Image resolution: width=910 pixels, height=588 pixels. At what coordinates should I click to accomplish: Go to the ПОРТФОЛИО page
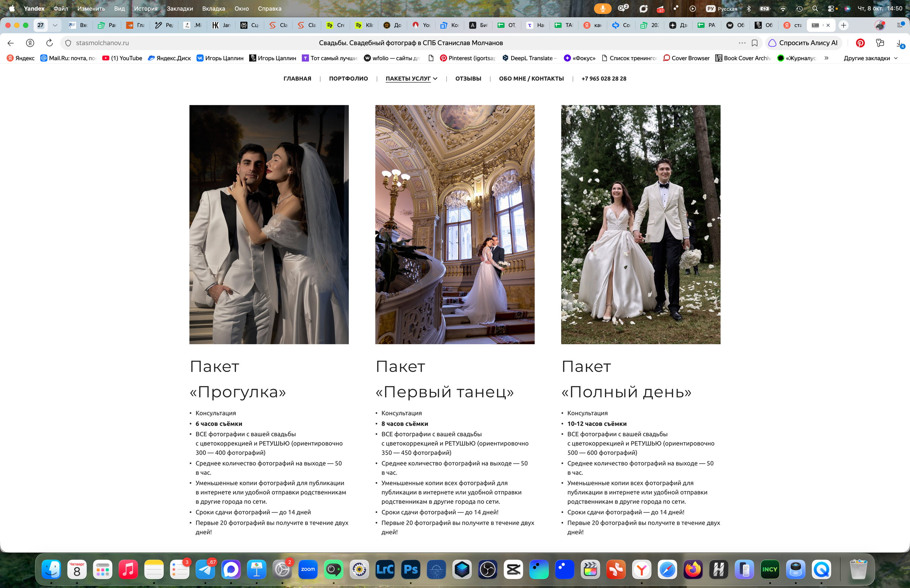348,79
